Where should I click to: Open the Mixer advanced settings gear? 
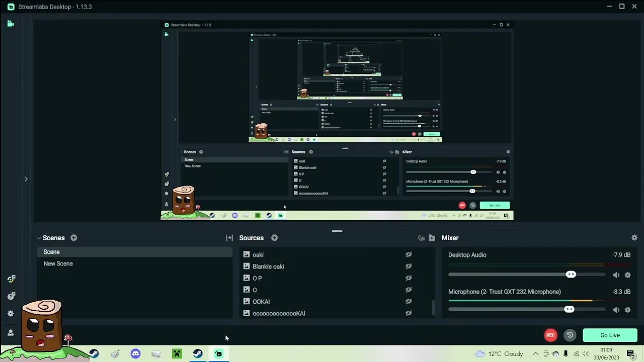coord(634,238)
